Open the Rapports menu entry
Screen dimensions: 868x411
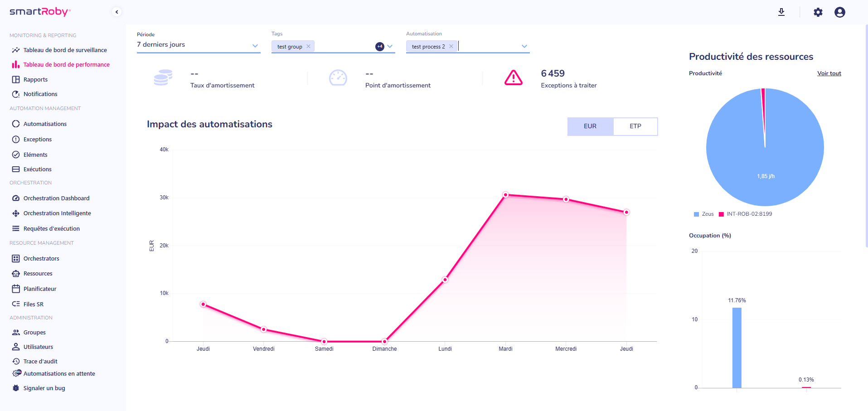pos(35,79)
